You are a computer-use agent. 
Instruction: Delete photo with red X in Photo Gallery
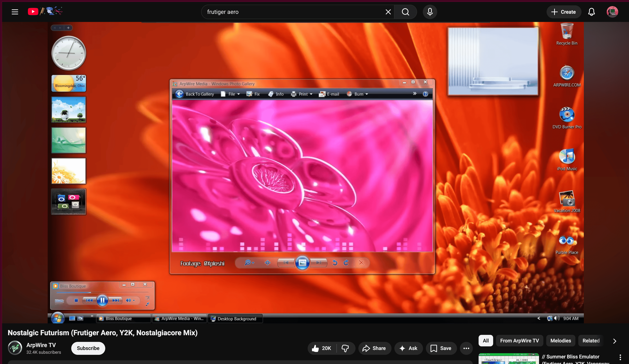361,263
